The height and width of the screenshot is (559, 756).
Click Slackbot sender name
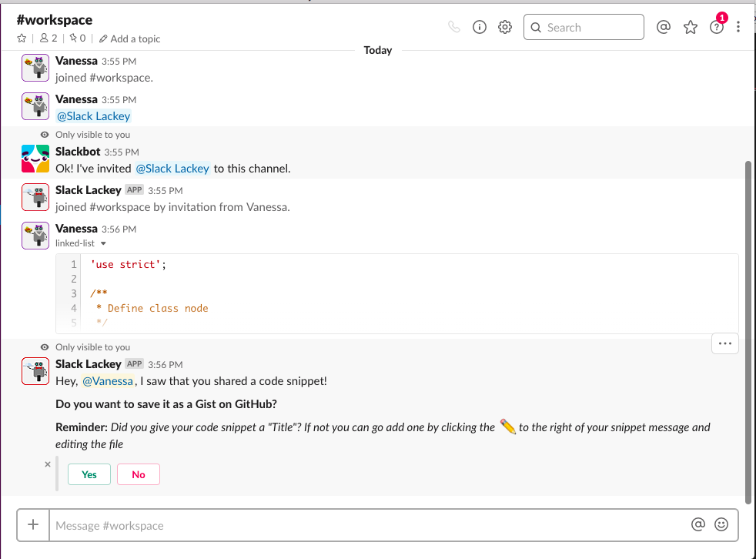(78, 152)
